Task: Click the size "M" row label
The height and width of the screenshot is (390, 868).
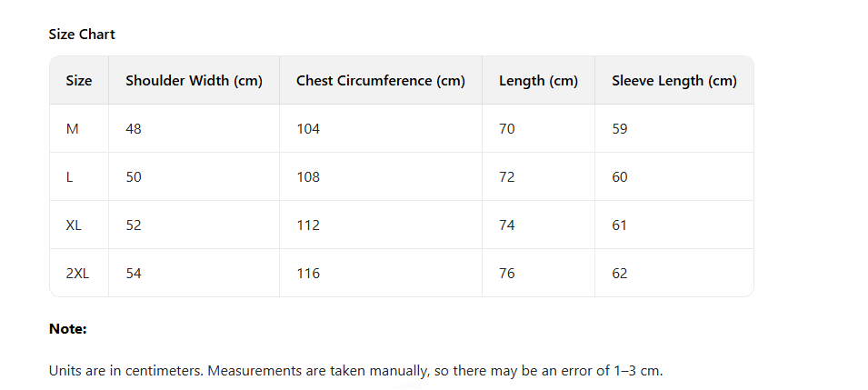Action: pyautogui.click(x=73, y=129)
